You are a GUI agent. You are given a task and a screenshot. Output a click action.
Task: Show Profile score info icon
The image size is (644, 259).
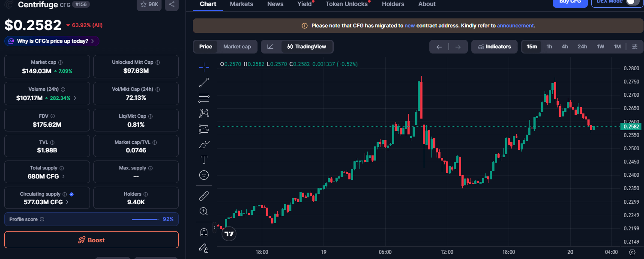(x=42, y=219)
